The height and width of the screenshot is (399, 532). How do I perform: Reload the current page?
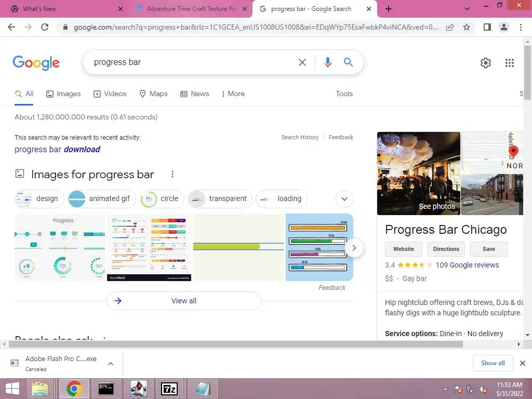(45, 27)
